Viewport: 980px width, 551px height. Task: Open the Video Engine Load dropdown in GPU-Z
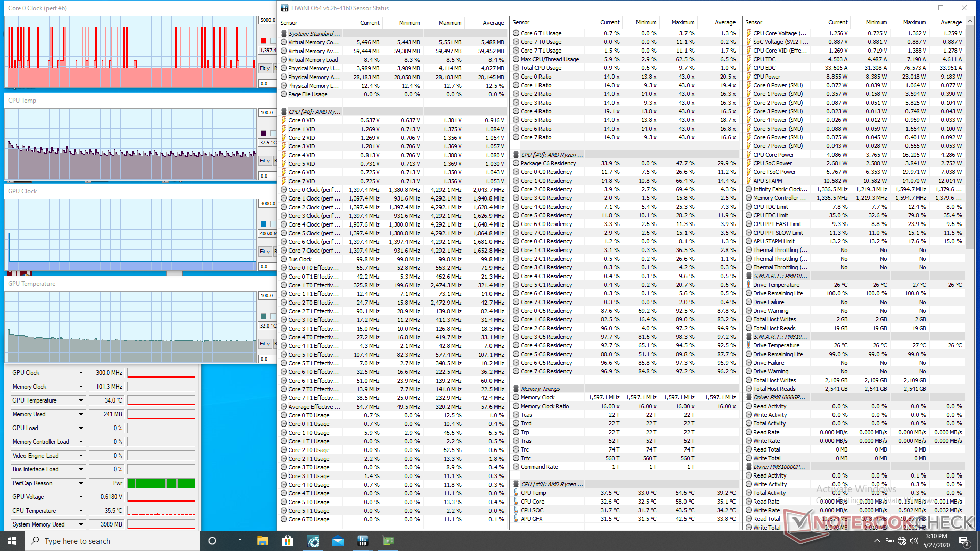pyautogui.click(x=81, y=456)
